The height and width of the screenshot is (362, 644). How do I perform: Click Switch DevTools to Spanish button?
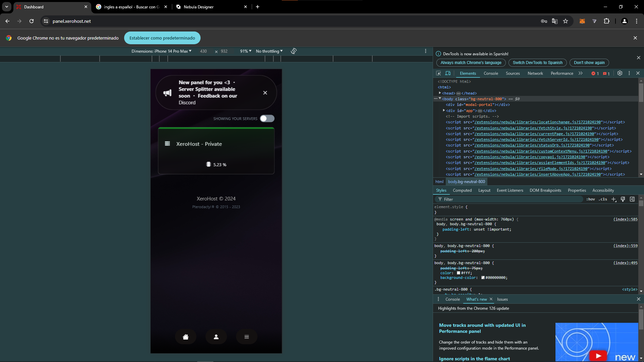click(537, 63)
